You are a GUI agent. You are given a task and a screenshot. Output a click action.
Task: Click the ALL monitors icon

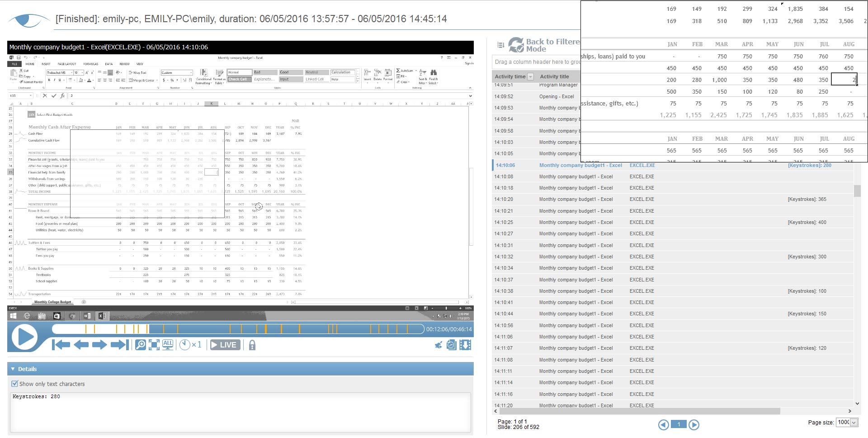pyautogui.click(x=168, y=345)
